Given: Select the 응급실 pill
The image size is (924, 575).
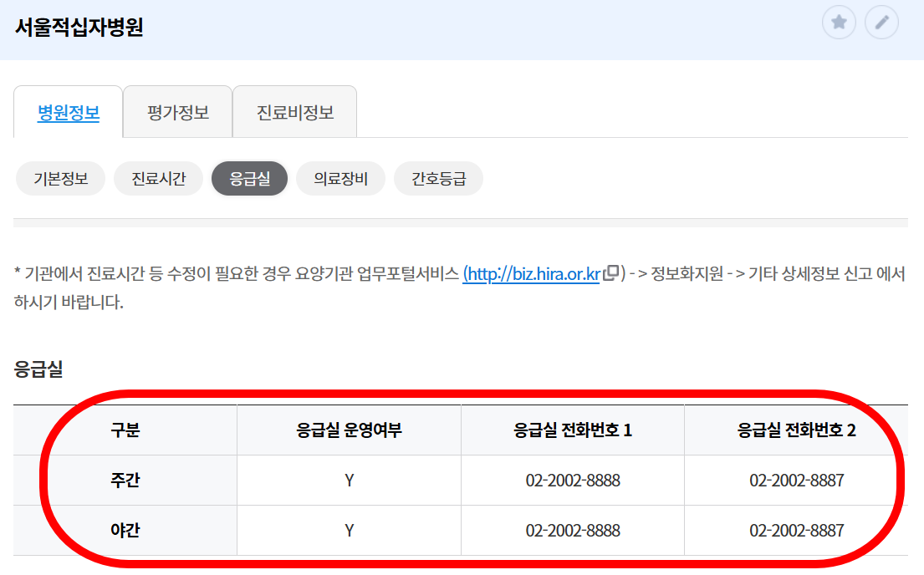Looking at the screenshot, I should click(250, 179).
